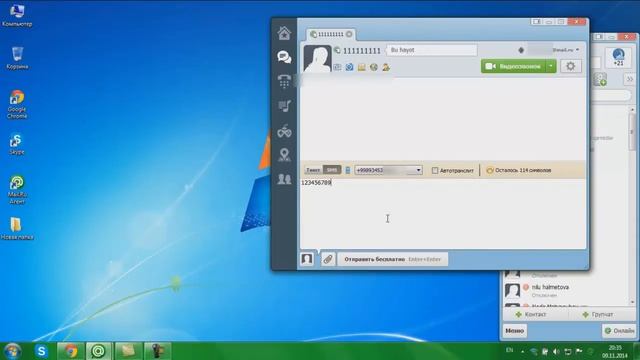
Task: Open the Онлайн status selector
Action: (619, 331)
